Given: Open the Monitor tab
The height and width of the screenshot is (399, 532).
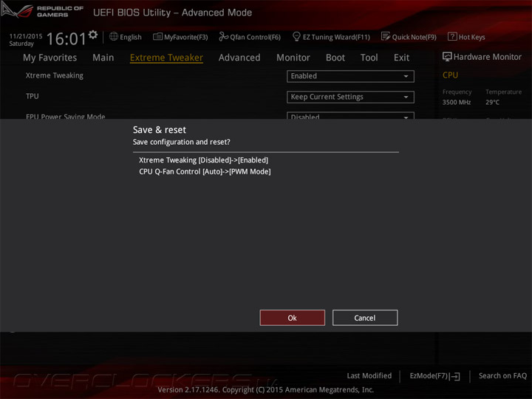Looking at the screenshot, I should [293, 58].
